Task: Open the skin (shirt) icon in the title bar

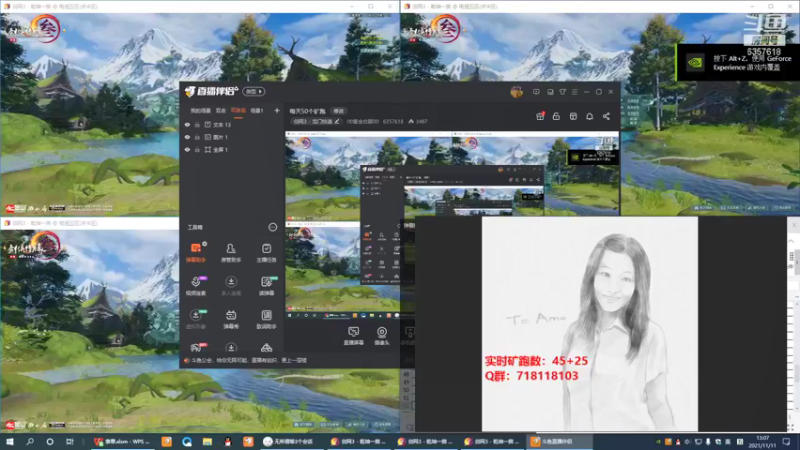Action: pyautogui.click(x=563, y=92)
